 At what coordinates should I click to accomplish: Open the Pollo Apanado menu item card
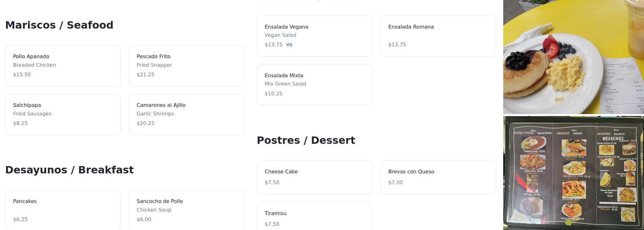click(63, 65)
